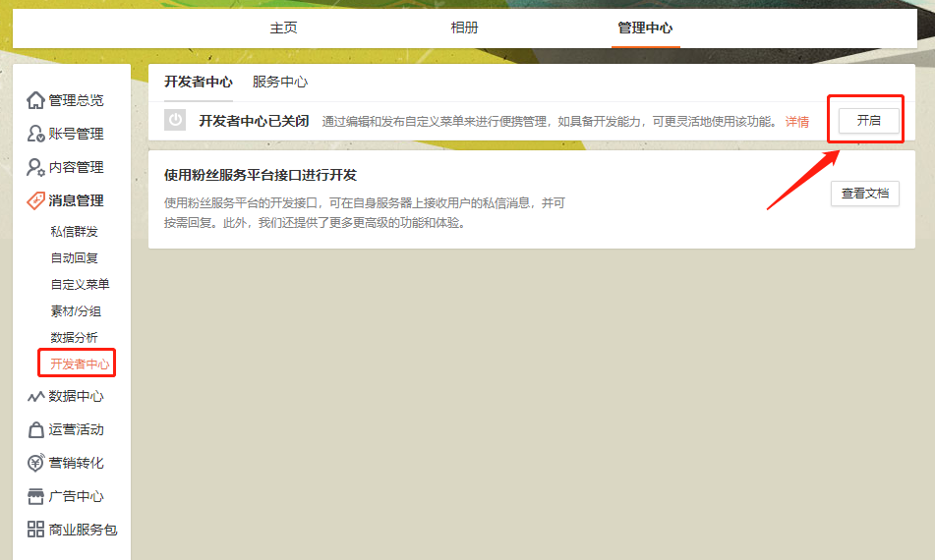Select 自定义菜单 under 消息管理
Screen dimensions: 935x560
click(x=80, y=284)
